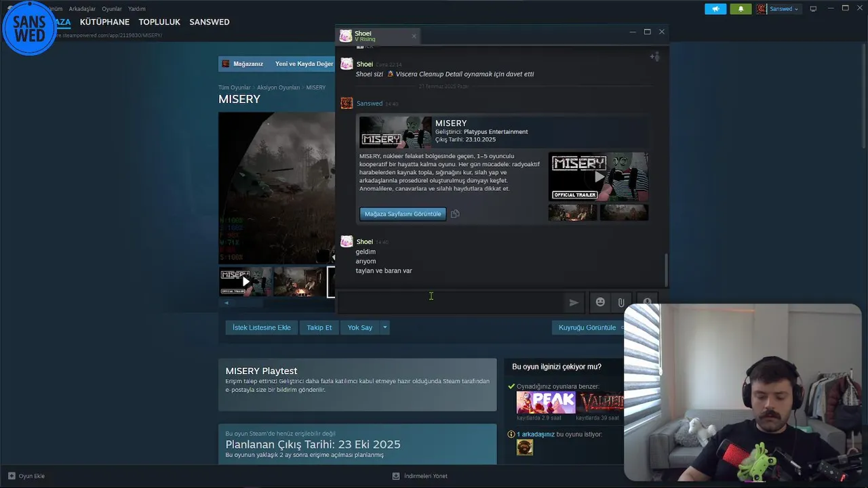Viewport: 868px width, 488px height.
Task: Click the 'geldim' chat message
Action: (366, 251)
